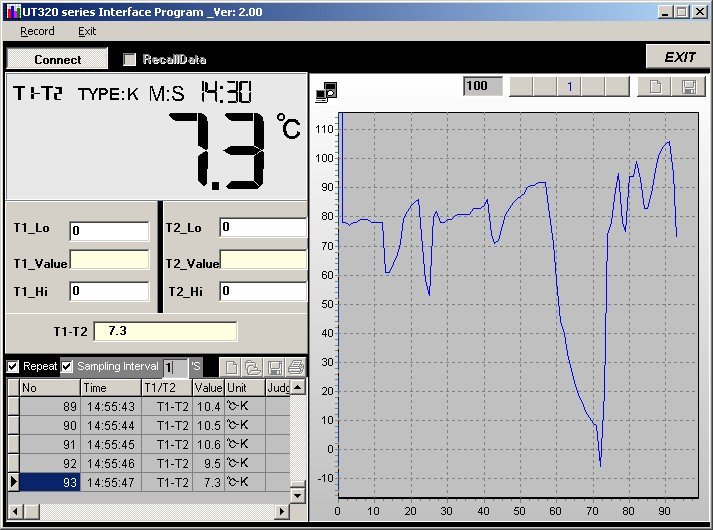
Task: Click the save disk icon above data table
Action: point(274,367)
